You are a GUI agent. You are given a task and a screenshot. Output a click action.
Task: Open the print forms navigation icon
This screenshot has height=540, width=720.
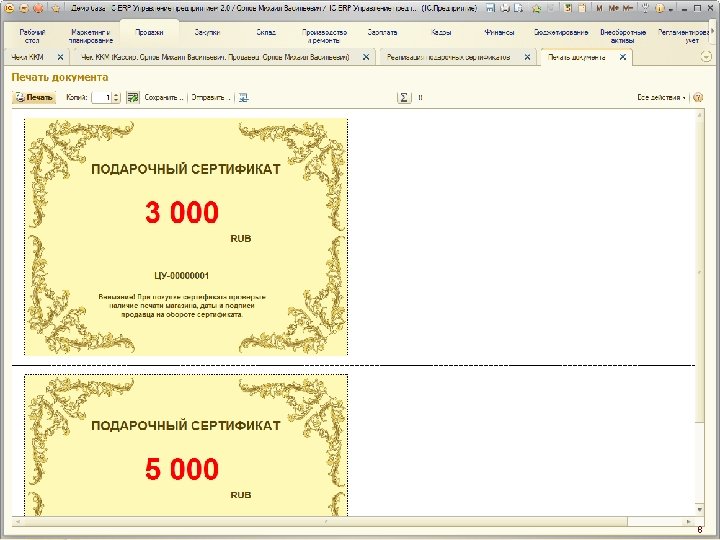pyautogui.click(x=243, y=97)
